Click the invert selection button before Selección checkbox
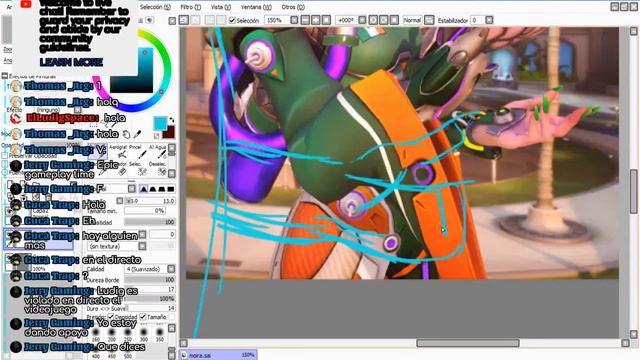Image resolution: width=640 pixels, height=360 pixels. pyautogui.click(x=221, y=20)
